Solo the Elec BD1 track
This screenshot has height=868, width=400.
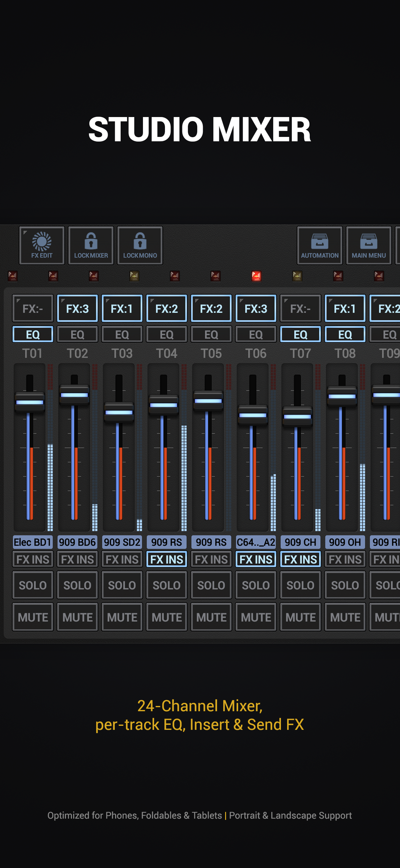33,585
